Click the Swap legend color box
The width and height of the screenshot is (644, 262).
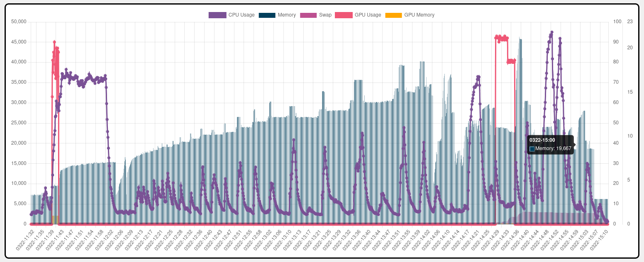[x=308, y=15]
